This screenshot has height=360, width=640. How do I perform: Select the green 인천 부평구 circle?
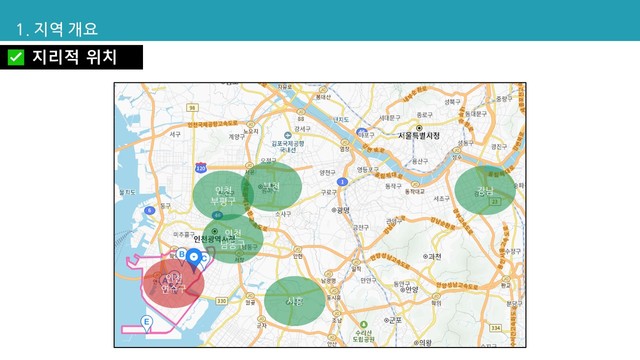[223, 196]
